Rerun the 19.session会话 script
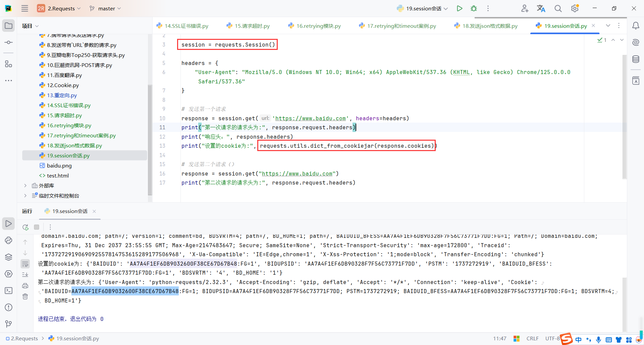 (x=25, y=227)
